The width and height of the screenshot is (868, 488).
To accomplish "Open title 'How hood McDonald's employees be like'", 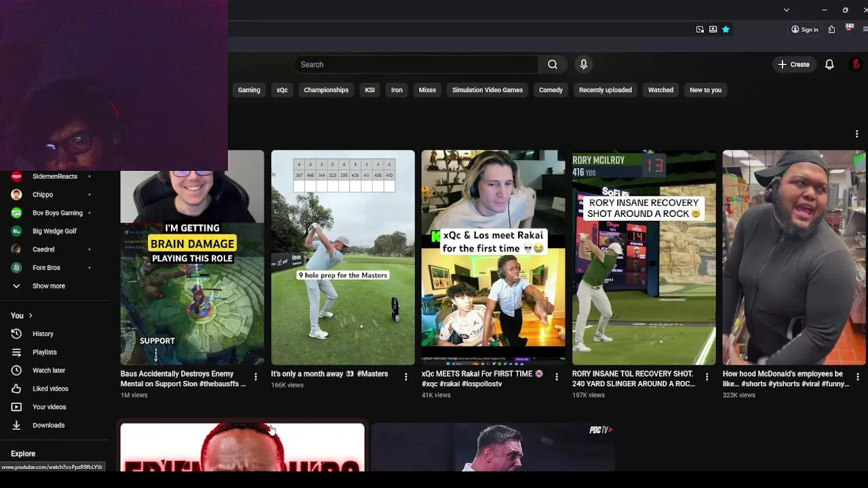I will tap(786, 379).
